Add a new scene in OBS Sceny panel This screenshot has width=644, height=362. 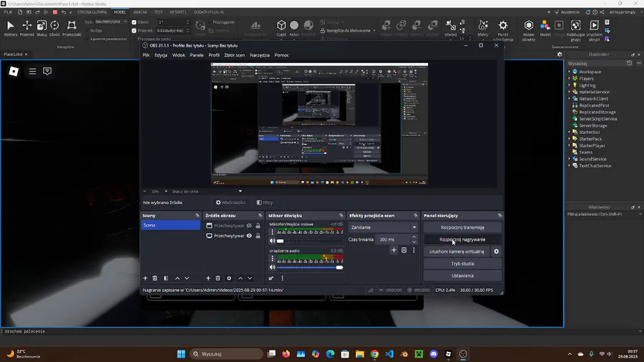[145, 278]
